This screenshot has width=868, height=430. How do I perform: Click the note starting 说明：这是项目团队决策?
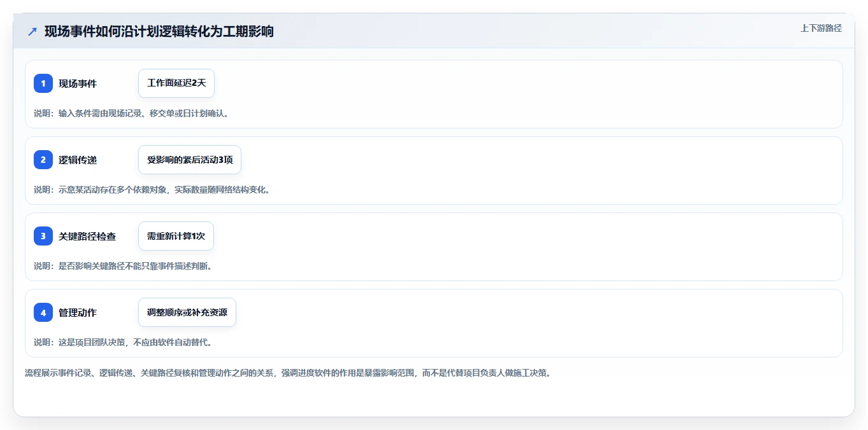[123, 342]
